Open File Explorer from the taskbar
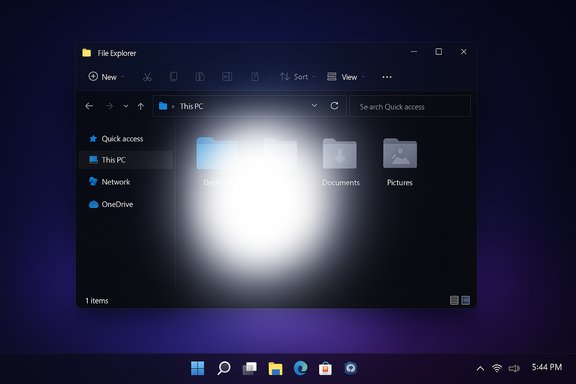Viewport: 576px width, 384px height. (275, 368)
